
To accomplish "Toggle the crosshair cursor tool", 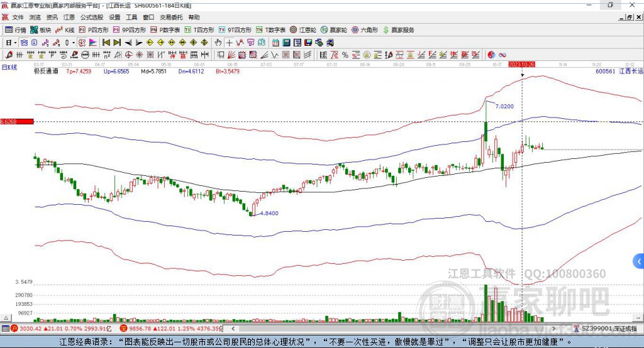I will [229, 43].
